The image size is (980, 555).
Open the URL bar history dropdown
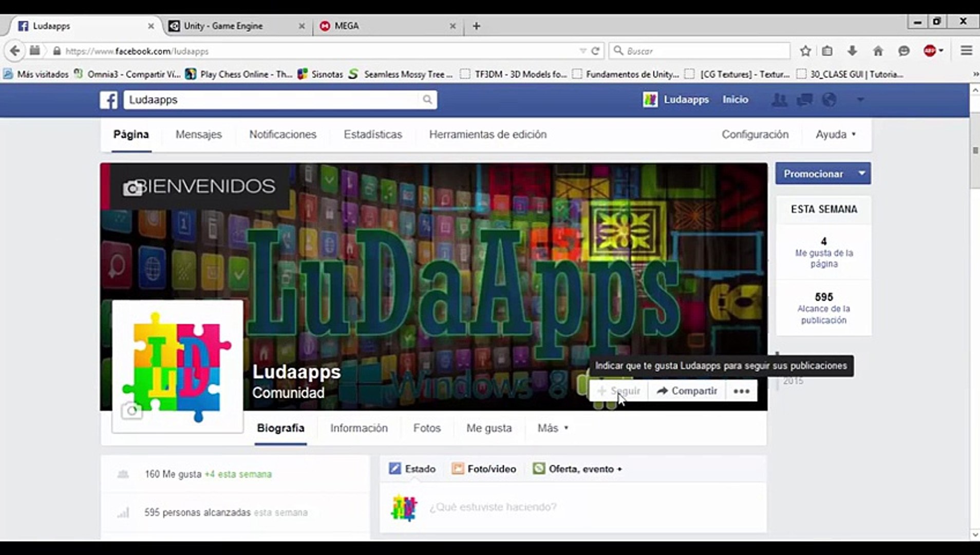582,51
